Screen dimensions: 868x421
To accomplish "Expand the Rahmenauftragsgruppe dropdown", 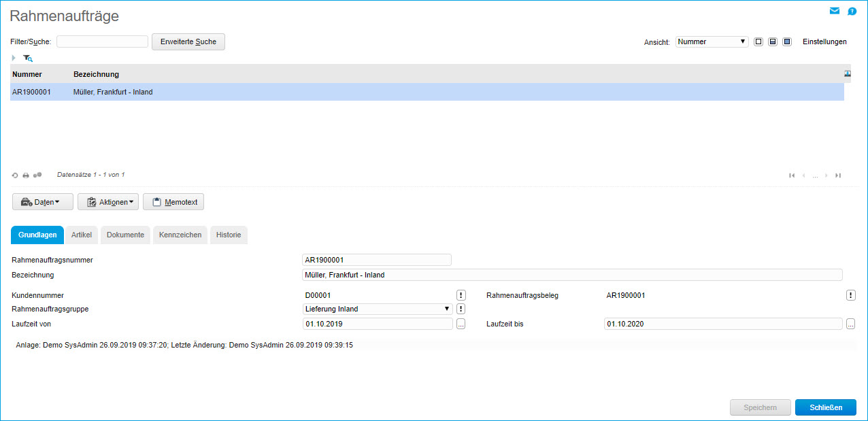I will point(378,309).
